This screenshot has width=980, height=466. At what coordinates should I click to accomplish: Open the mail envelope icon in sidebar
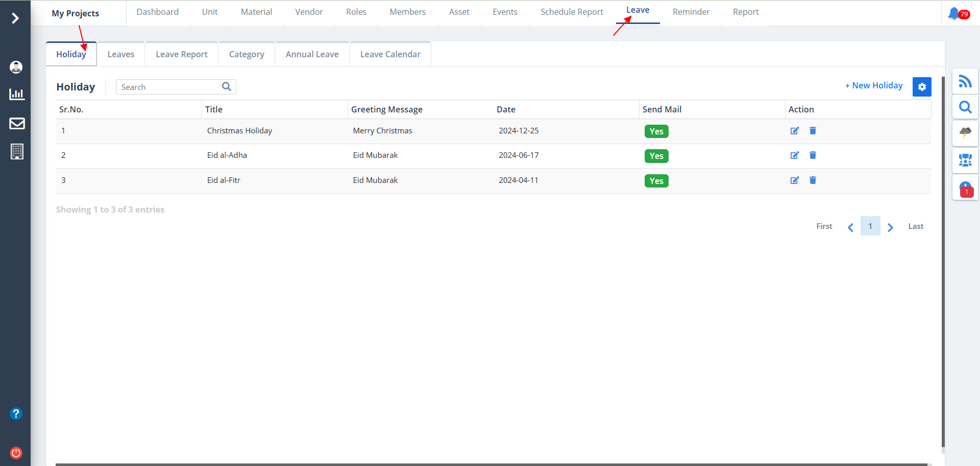tap(17, 123)
